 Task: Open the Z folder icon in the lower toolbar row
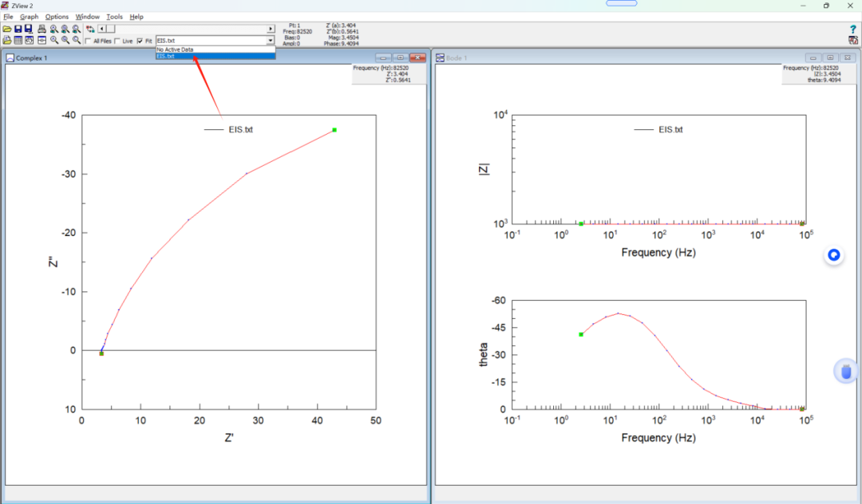[x=7, y=40]
